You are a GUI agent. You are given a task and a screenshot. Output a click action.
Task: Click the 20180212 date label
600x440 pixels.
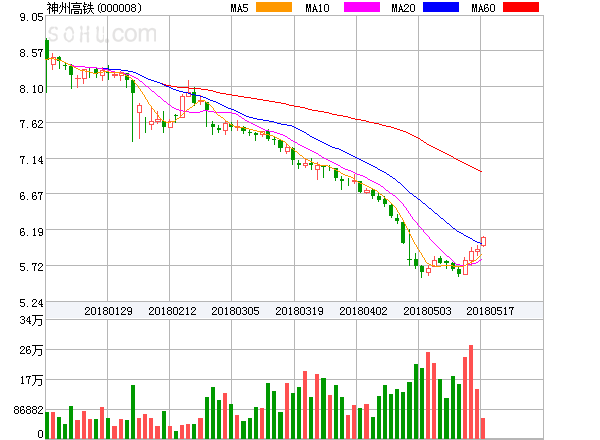click(172, 311)
